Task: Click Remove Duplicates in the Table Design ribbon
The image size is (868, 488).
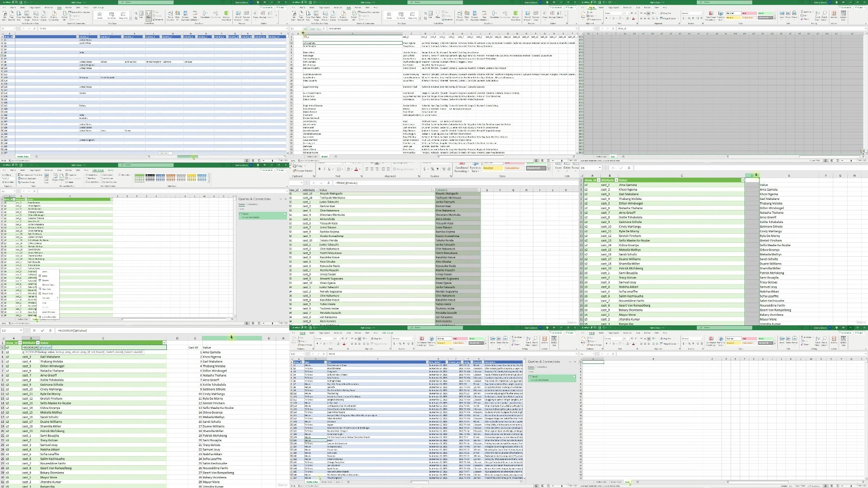Action: 27,179
